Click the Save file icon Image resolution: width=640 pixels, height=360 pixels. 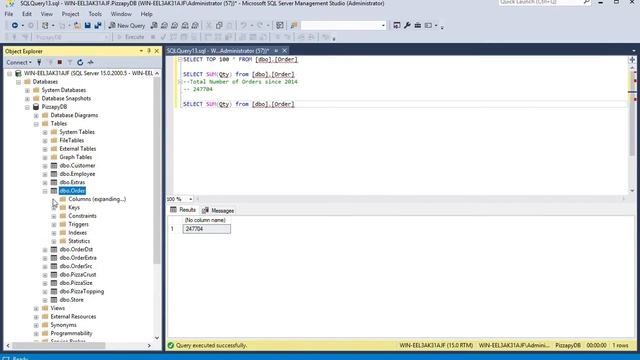[87, 25]
